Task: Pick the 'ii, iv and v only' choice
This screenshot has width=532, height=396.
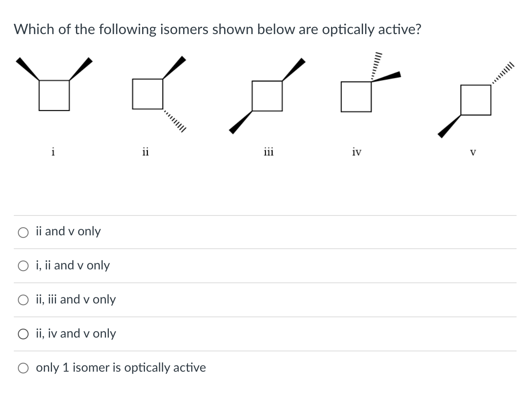Action: coord(23,334)
